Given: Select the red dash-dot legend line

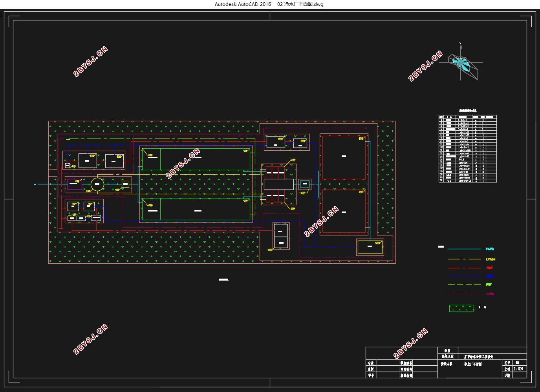Looking at the screenshot, I should click(464, 268).
